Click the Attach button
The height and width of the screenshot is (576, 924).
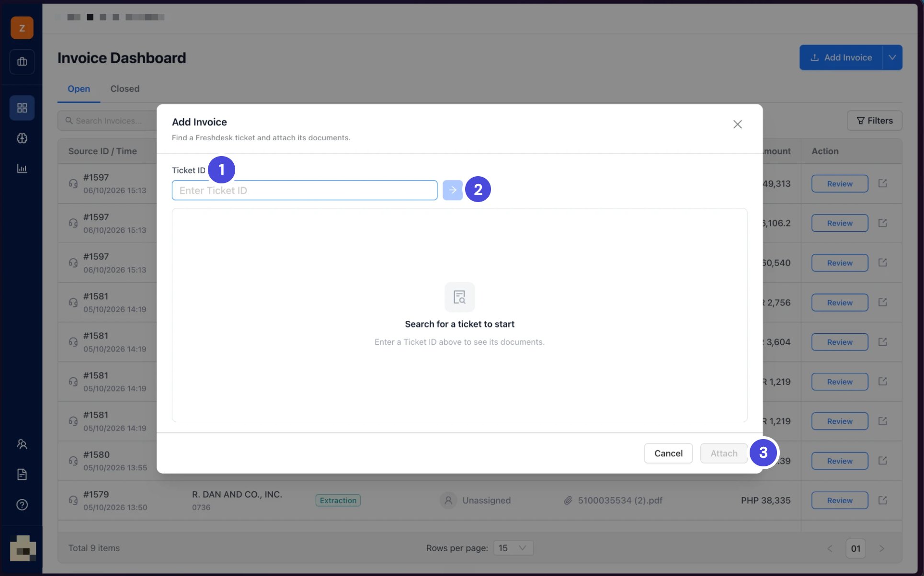coord(724,453)
